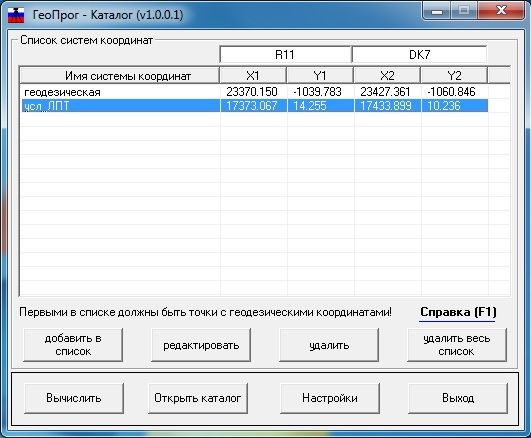The image size is (531, 438).
Task: Open catalog with 'Открыть каталог' button
Action: pyautogui.click(x=198, y=398)
